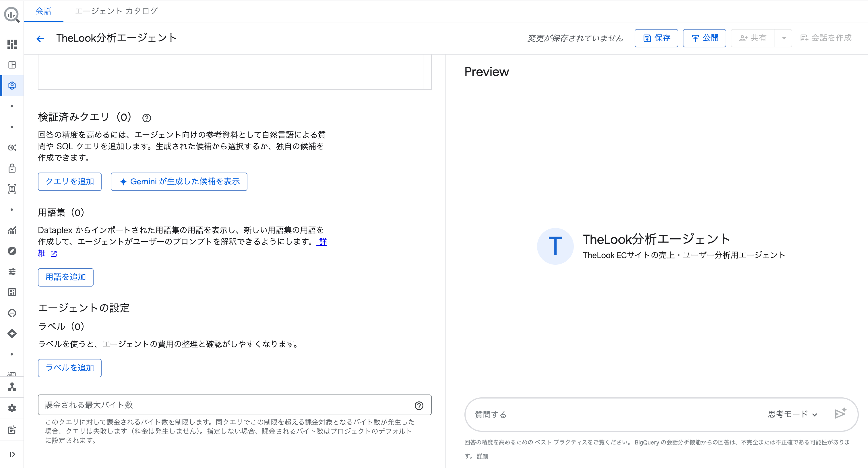Open the analytics chart icon in sidebar
This screenshot has height=468, width=868.
pyautogui.click(x=12, y=231)
